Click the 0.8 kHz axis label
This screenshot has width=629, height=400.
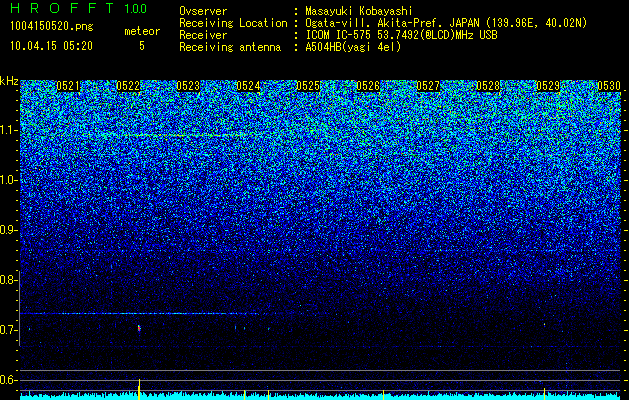point(9,280)
